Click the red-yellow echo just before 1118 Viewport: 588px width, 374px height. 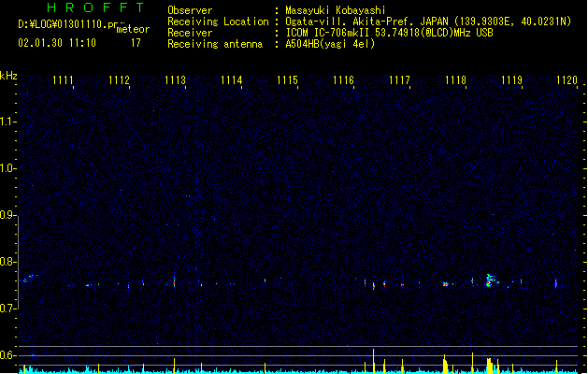coord(446,284)
